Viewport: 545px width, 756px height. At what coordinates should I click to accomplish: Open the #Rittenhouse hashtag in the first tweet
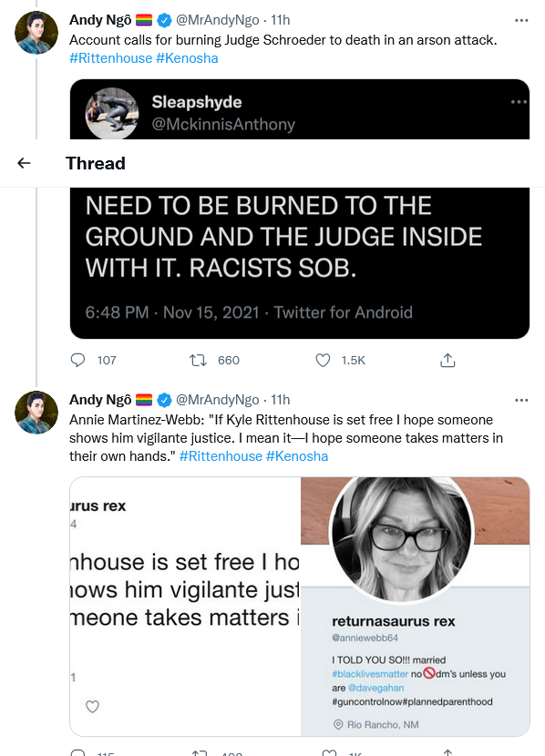[111, 58]
